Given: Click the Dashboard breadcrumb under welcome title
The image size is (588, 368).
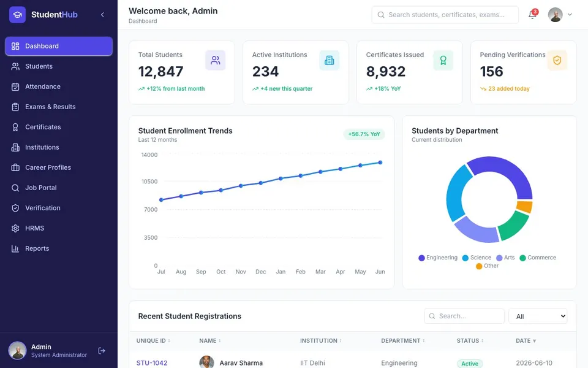Looking at the screenshot, I should (x=143, y=21).
